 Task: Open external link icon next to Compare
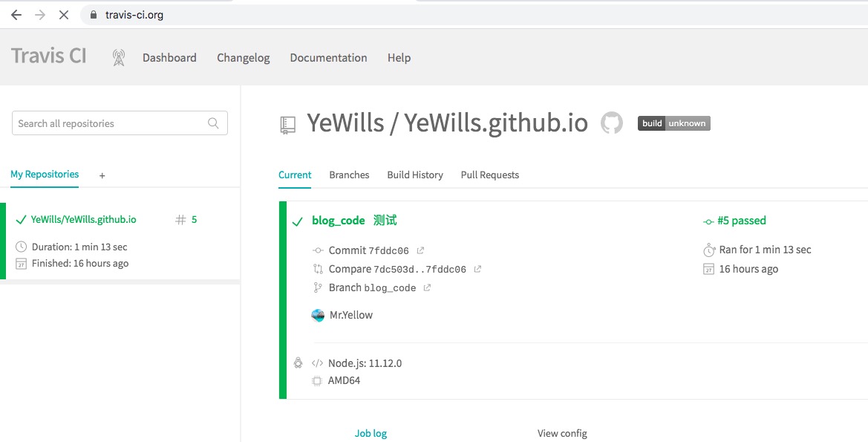[x=477, y=269]
